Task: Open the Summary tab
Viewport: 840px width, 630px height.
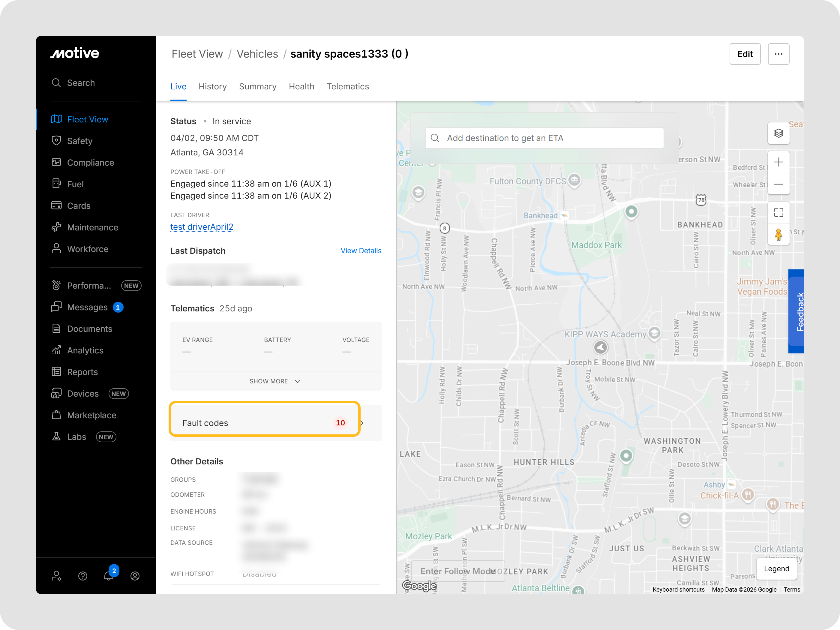Action: coord(257,87)
